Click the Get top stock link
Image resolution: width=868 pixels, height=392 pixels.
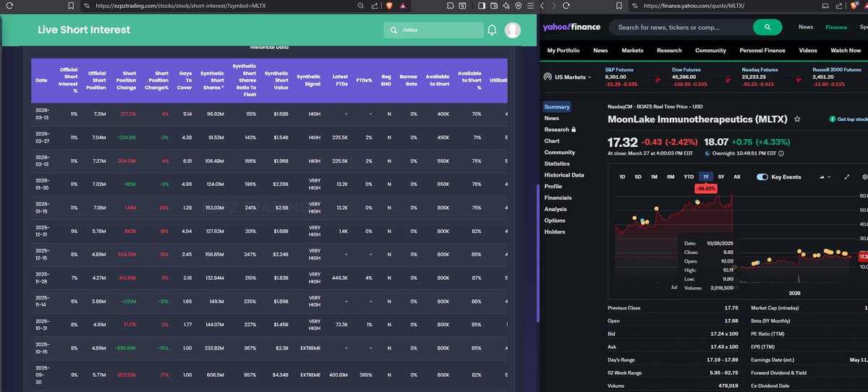click(849, 119)
